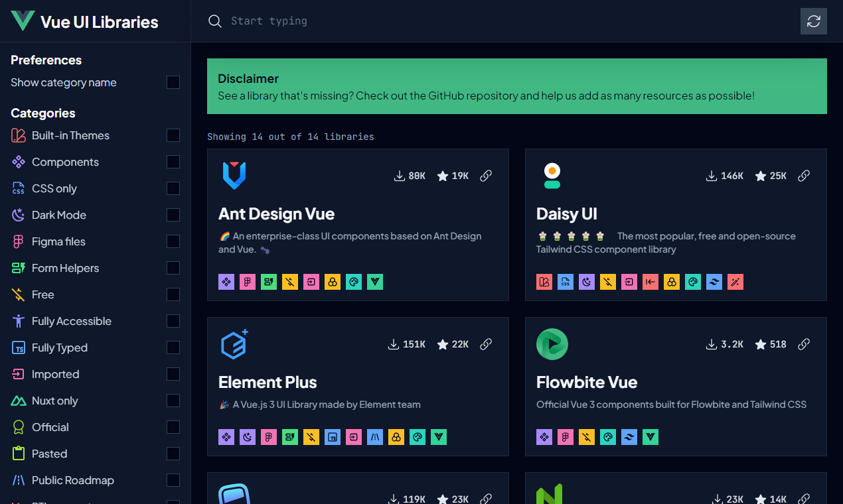Click the green Vue tag on Ant Design Vue
This screenshot has height=504, width=843.
(x=375, y=282)
